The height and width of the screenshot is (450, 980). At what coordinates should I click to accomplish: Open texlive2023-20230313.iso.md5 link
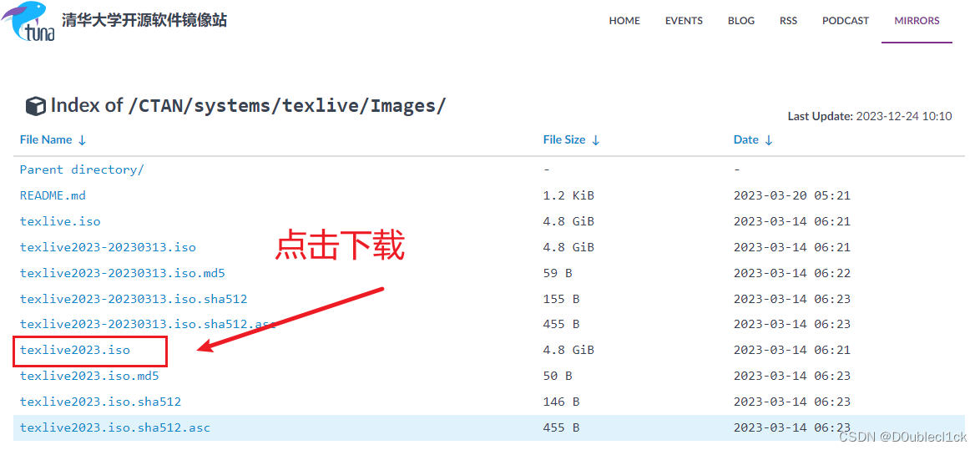click(123, 273)
